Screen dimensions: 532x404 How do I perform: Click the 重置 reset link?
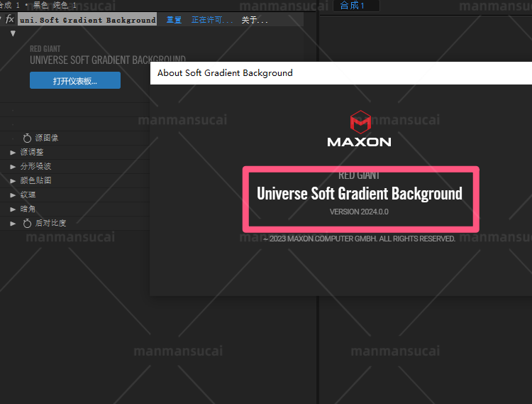pos(174,20)
